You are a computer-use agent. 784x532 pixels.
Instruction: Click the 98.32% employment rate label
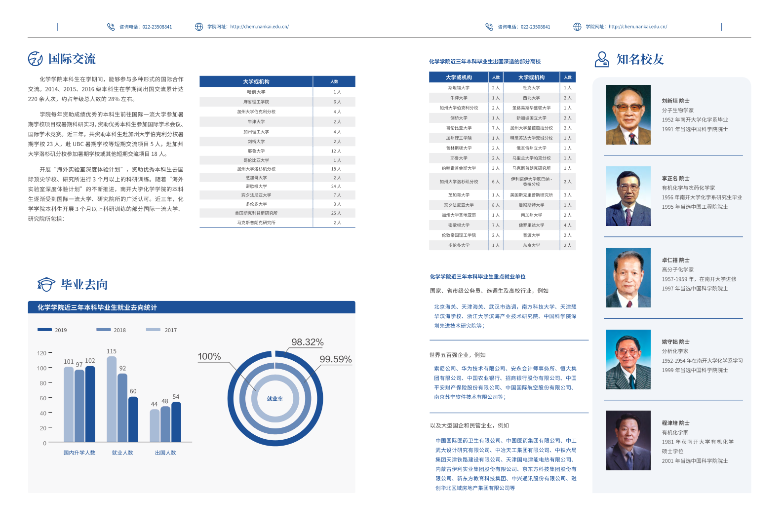[307, 342]
